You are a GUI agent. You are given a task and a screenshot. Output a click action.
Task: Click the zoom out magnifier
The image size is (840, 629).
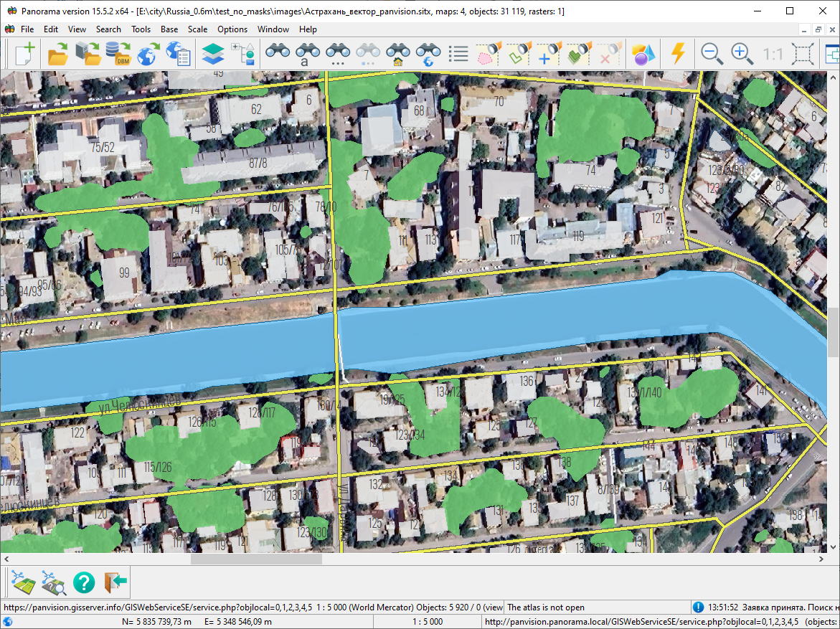click(712, 54)
